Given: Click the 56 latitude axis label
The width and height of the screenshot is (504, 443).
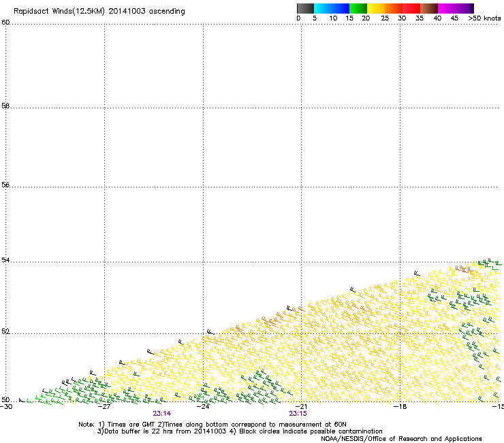Looking at the screenshot, I should [x=5, y=185].
